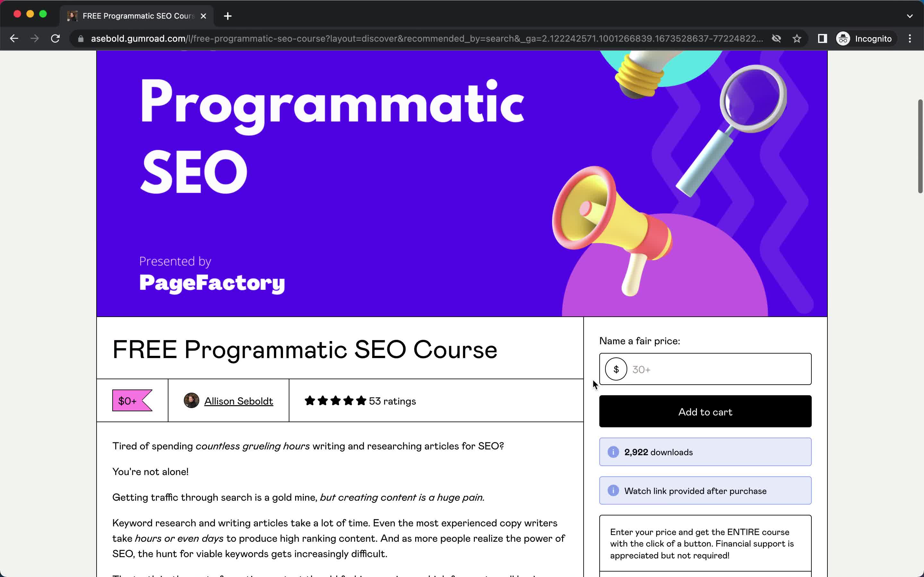This screenshot has height=577, width=924.
Task: Click the Add to cart button
Action: [x=705, y=412]
